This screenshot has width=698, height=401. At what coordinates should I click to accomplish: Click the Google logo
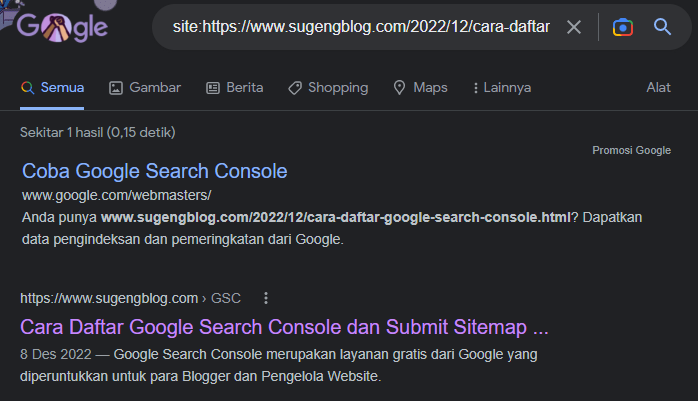62,27
